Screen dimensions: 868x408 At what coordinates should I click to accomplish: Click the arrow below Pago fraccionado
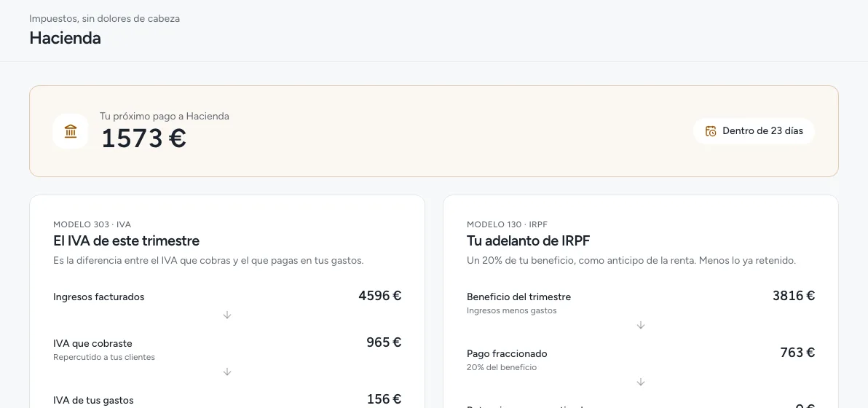pos(641,382)
